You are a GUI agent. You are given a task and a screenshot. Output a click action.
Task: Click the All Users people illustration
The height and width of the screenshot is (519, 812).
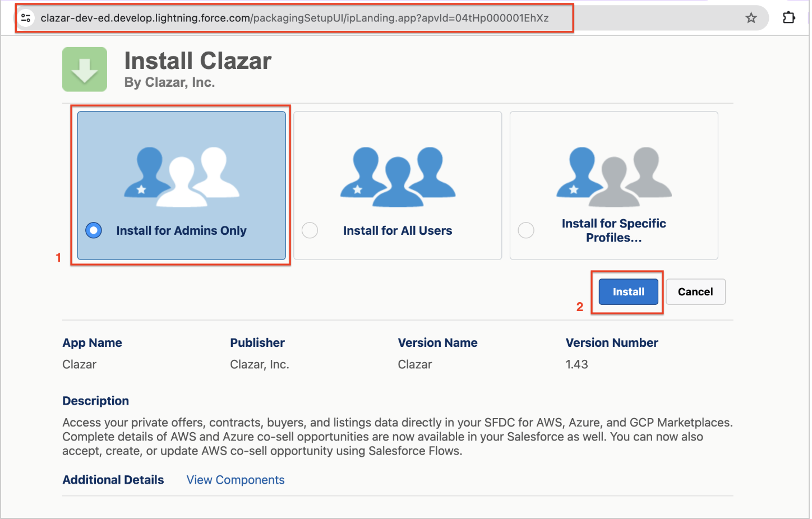click(398, 177)
